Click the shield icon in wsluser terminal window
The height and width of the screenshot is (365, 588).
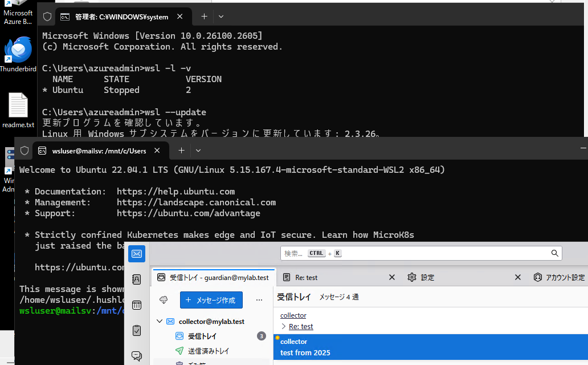[x=24, y=151]
